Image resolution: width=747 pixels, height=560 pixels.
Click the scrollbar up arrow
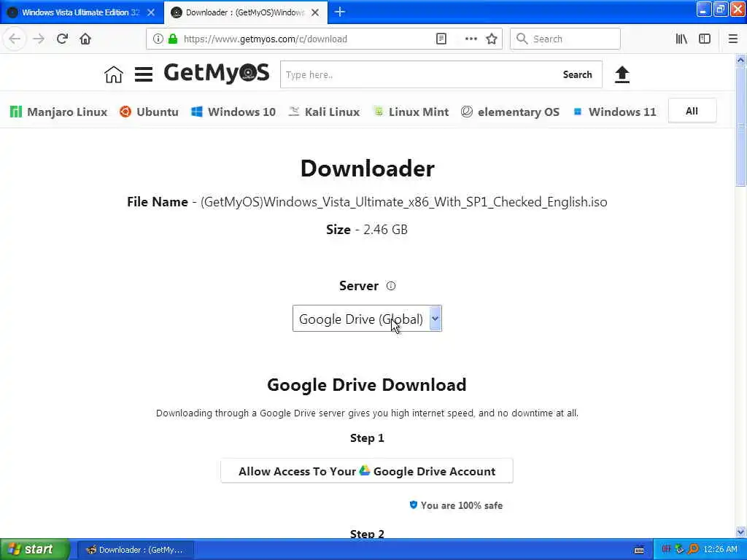coord(740,60)
